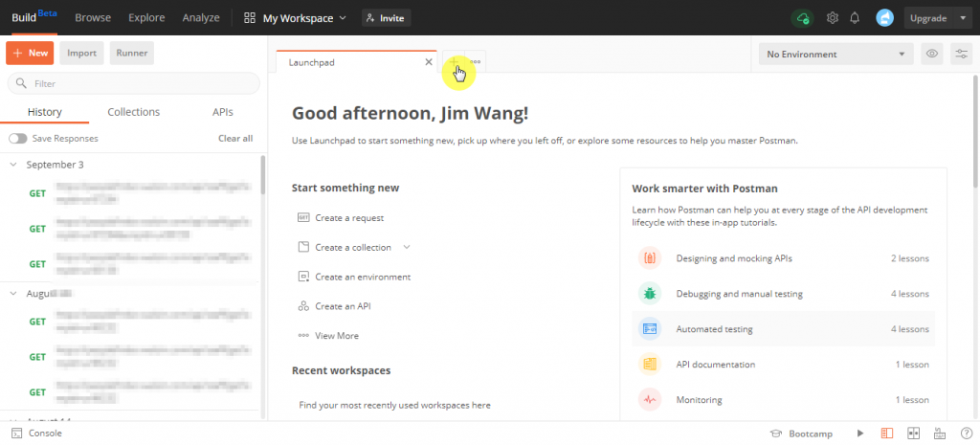Open the No Environment dropdown

836,55
